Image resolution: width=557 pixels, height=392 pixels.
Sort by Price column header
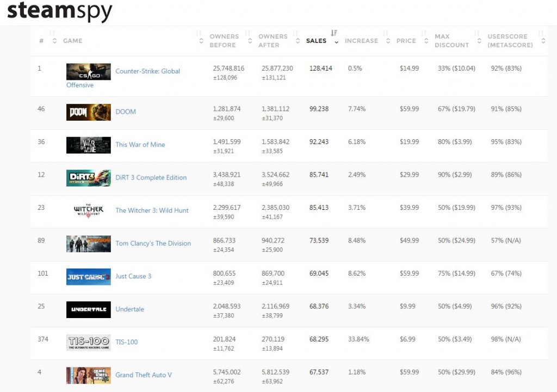[x=406, y=41]
